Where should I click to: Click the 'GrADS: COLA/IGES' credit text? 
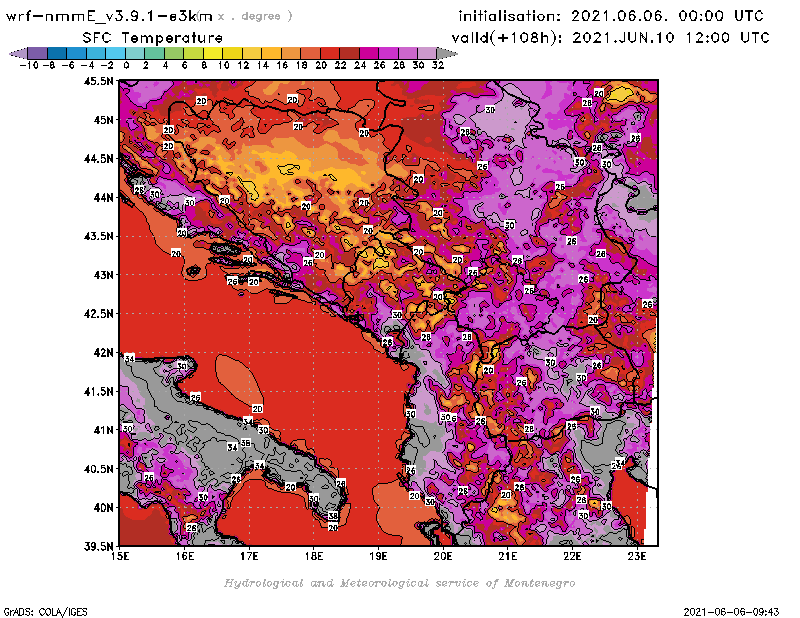coord(45,612)
